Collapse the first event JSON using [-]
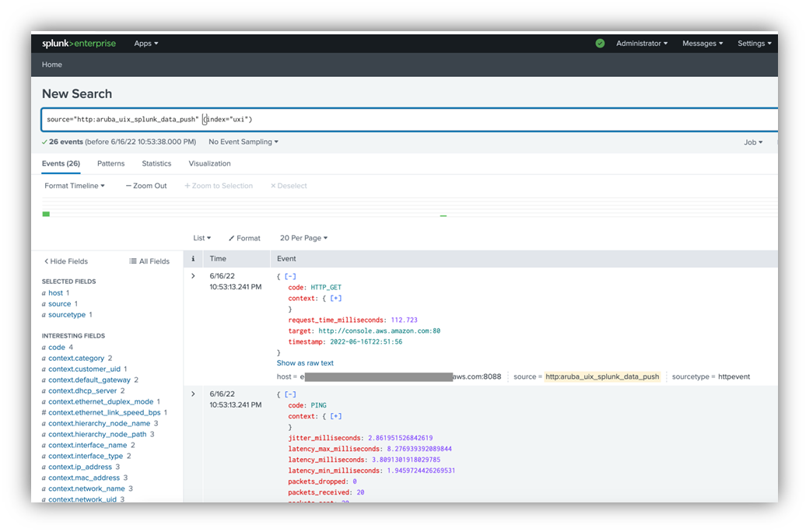Viewport: 806px width, 532px height. click(x=289, y=275)
